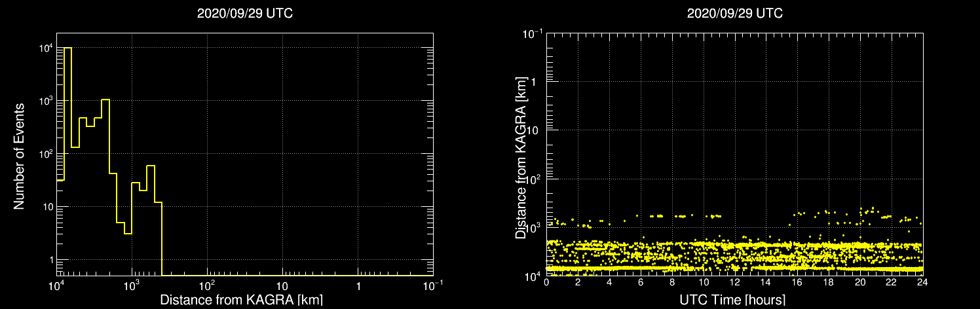Click 10^2 tick on histogram distance x-axis
Viewport: 980px width, 309px height.
(207, 285)
